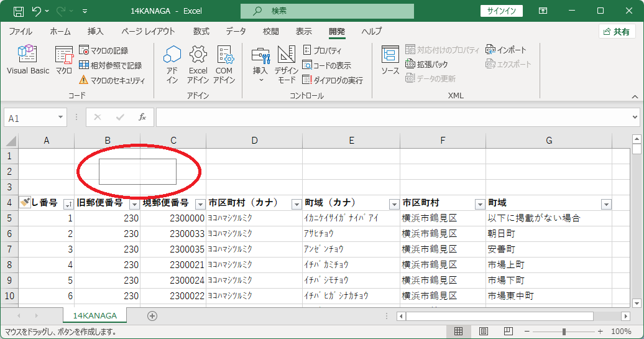644x339 pixels.
Task: Open Quick Access Toolbar customize dropdown
Action: tap(85, 11)
